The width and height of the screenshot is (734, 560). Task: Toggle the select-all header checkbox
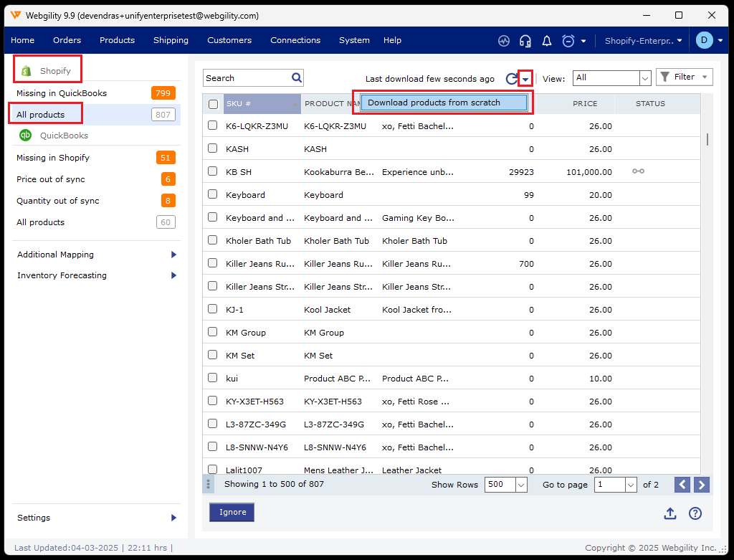(x=213, y=104)
